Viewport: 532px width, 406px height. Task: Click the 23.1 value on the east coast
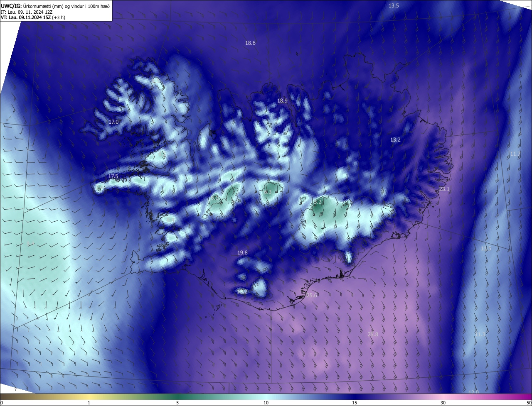pyautogui.click(x=444, y=189)
